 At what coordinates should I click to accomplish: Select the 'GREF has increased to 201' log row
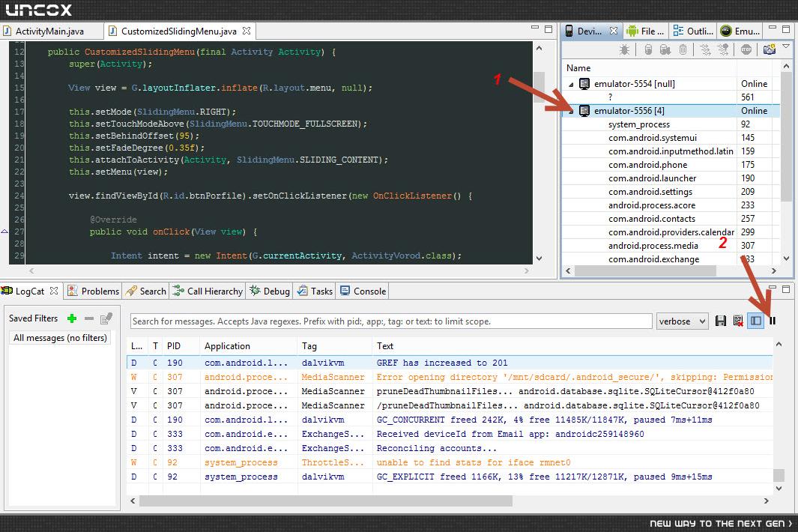point(450,363)
